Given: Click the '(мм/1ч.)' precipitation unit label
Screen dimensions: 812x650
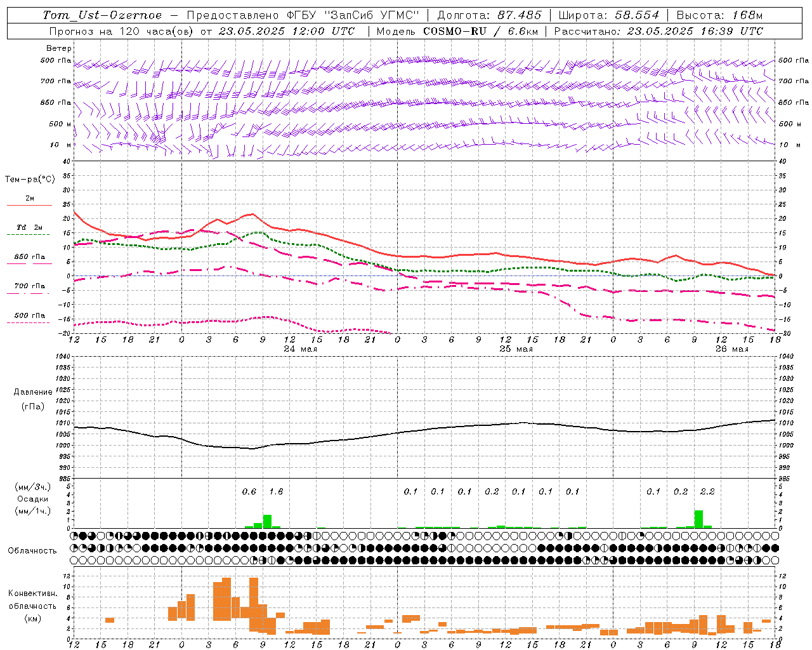Looking at the screenshot, I should point(32,511).
